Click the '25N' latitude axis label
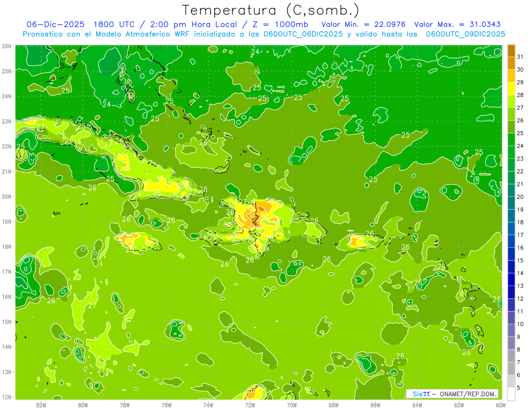This screenshot has width=532, height=411. pyautogui.click(x=7, y=71)
